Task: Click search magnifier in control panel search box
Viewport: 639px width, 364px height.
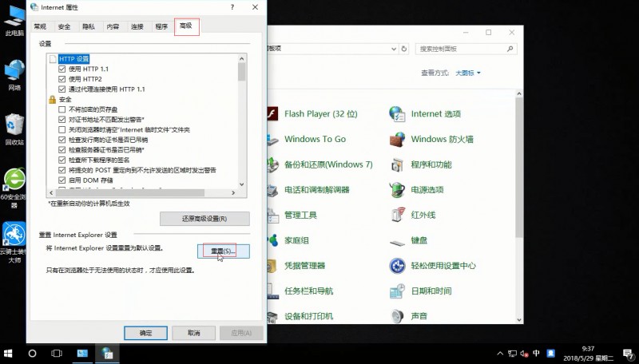Action: pos(510,49)
